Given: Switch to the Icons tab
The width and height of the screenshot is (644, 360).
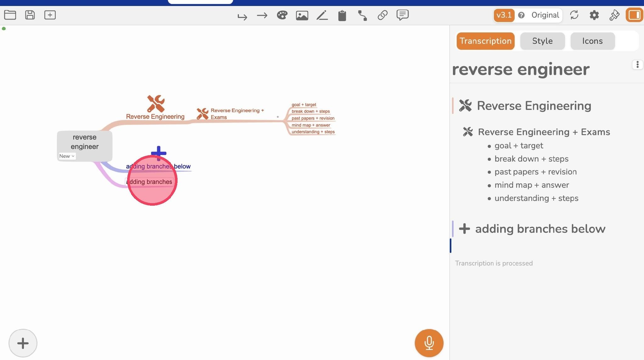Looking at the screenshot, I should pos(592,41).
